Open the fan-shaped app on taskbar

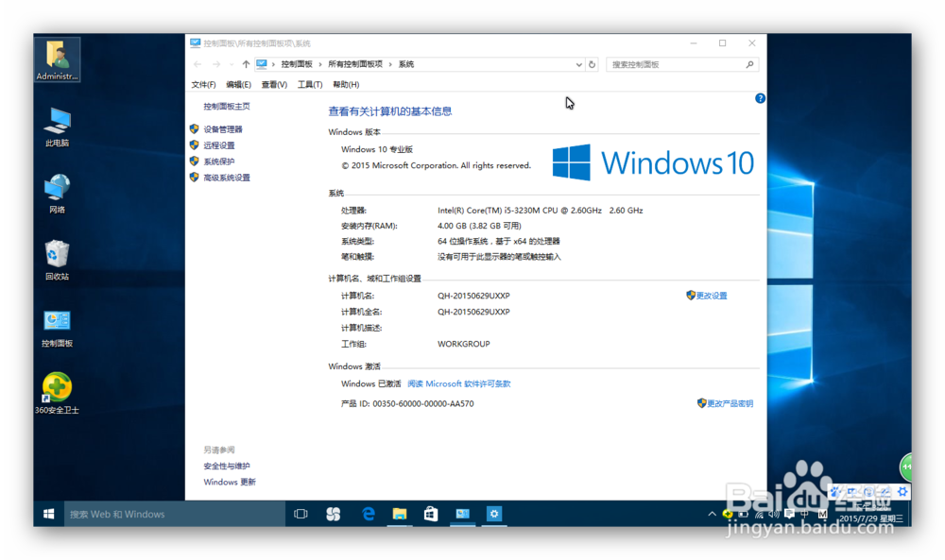point(333,514)
